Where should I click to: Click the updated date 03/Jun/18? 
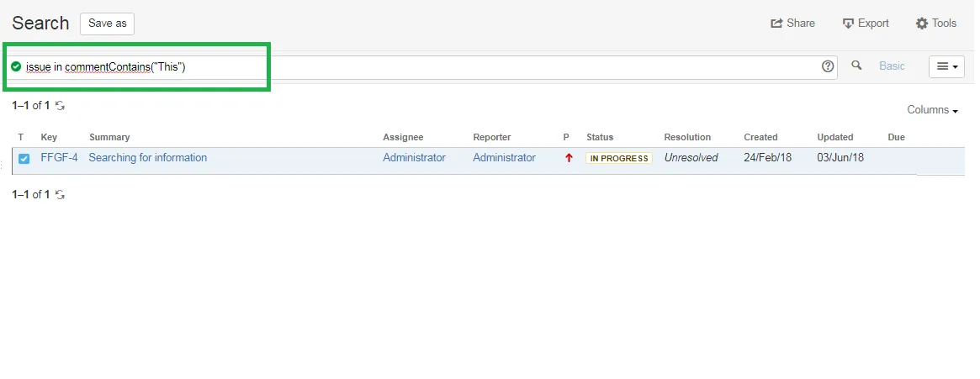point(840,158)
